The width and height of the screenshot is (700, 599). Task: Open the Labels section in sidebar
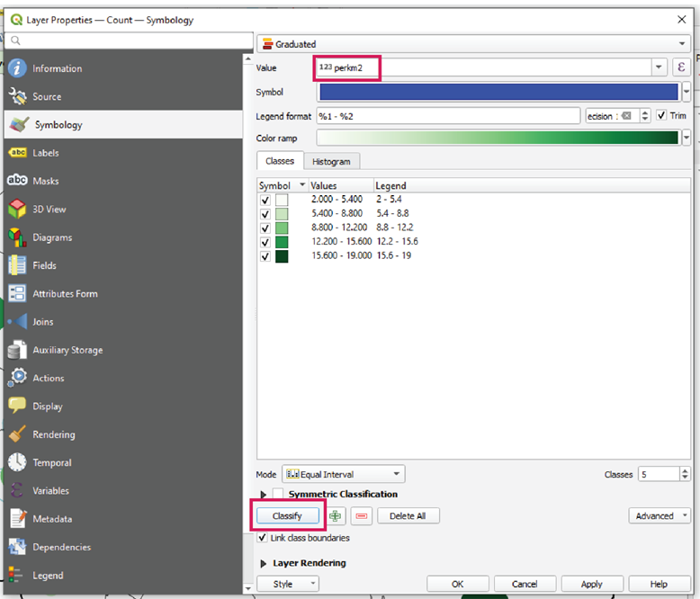(x=45, y=153)
